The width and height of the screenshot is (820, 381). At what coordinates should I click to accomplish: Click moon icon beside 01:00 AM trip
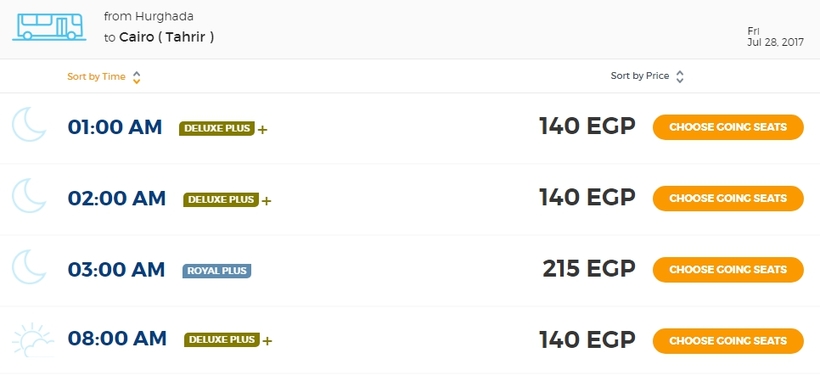pyautogui.click(x=29, y=124)
